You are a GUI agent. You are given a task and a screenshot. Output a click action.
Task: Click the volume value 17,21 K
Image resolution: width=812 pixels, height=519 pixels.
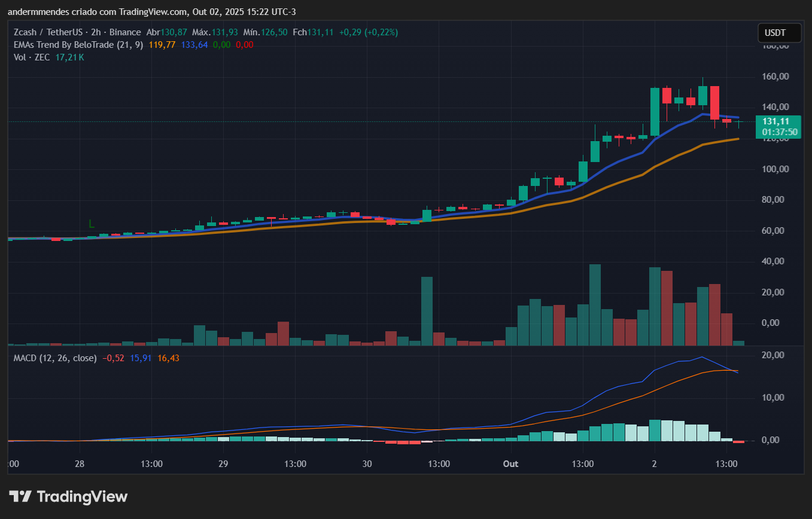pyautogui.click(x=69, y=57)
